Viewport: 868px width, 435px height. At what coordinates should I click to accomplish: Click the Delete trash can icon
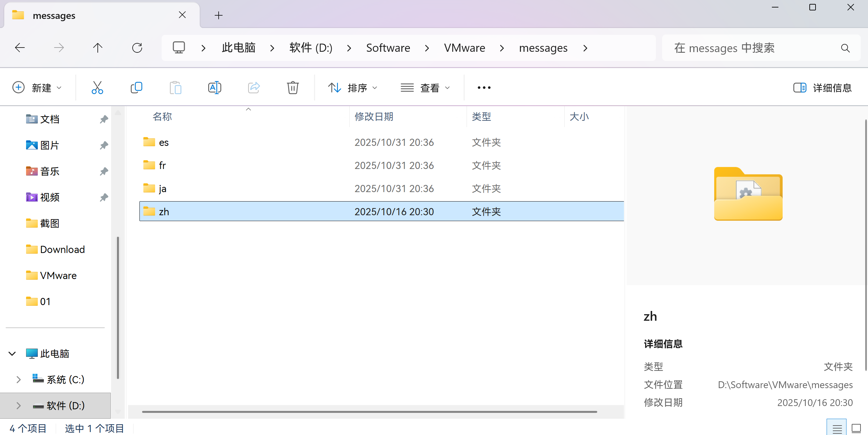pyautogui.click(x=293, y=88)
